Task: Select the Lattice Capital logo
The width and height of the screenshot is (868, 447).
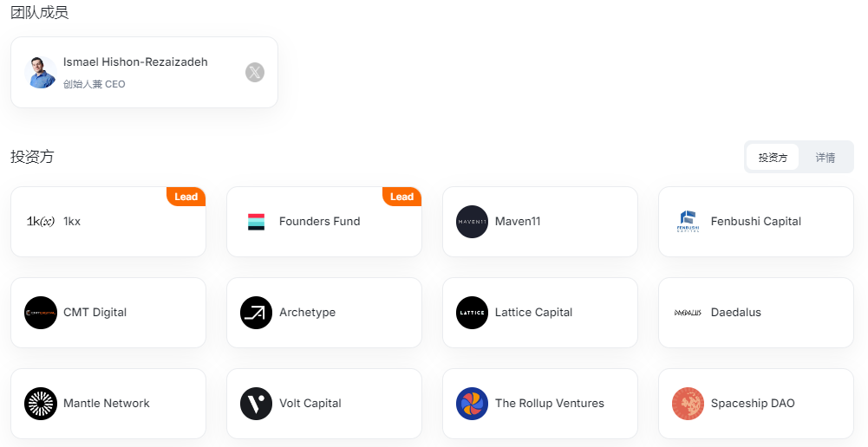Action: [x=473, y=313]
